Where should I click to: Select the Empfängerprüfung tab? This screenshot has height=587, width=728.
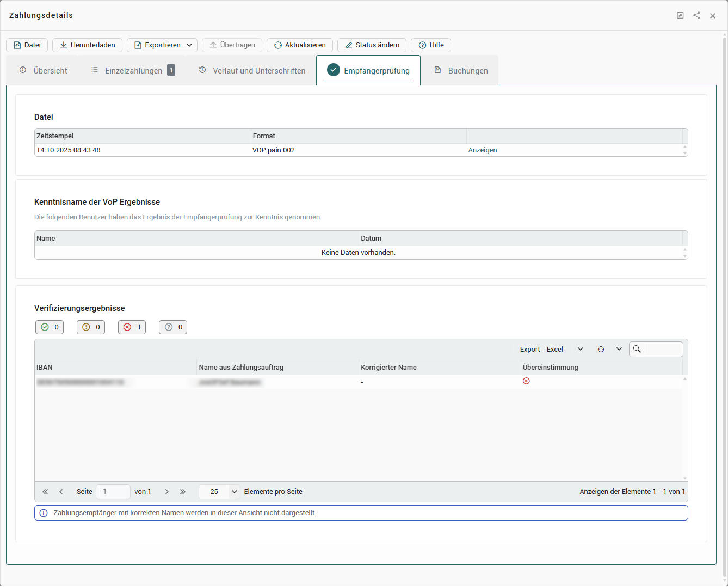(x=368, y=71)
